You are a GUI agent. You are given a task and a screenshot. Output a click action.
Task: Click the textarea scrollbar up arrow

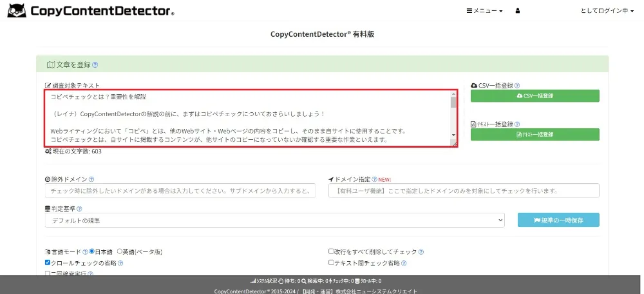point(453,93)
